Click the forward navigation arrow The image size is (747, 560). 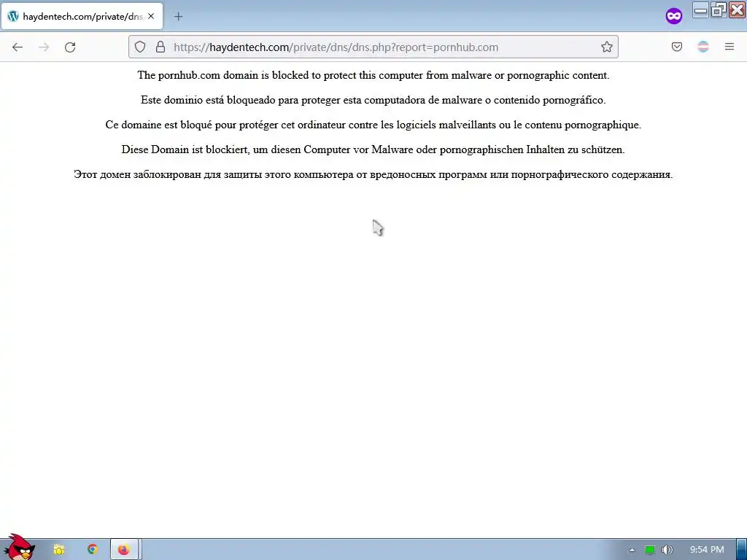click(x=44, y=47)
